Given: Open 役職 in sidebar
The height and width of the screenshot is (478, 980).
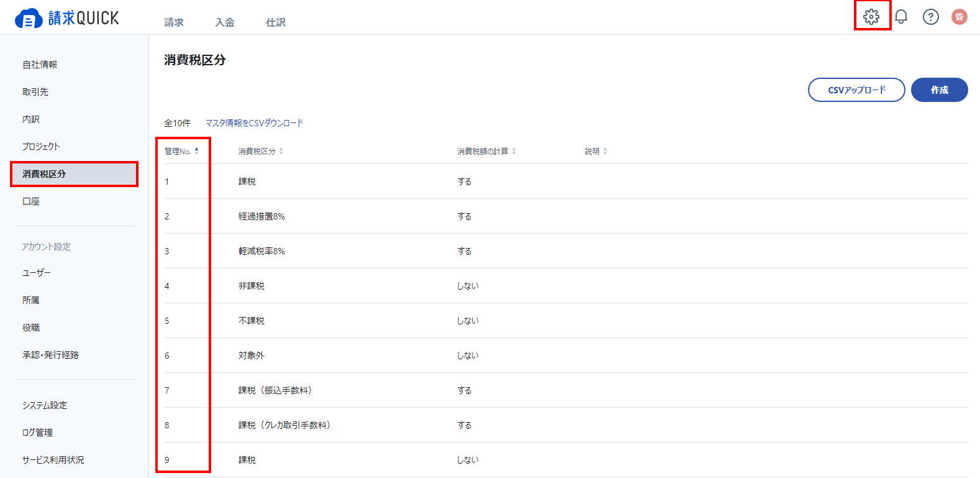Looking at the screenshot, I should (x=31, y=328).
